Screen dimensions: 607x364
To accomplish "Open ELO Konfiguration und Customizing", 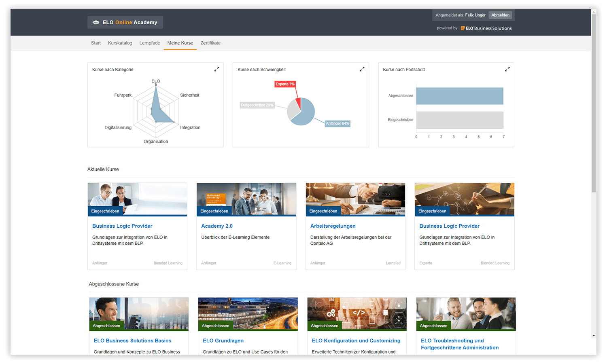I will pyautogui.click(x=356, y=341).
